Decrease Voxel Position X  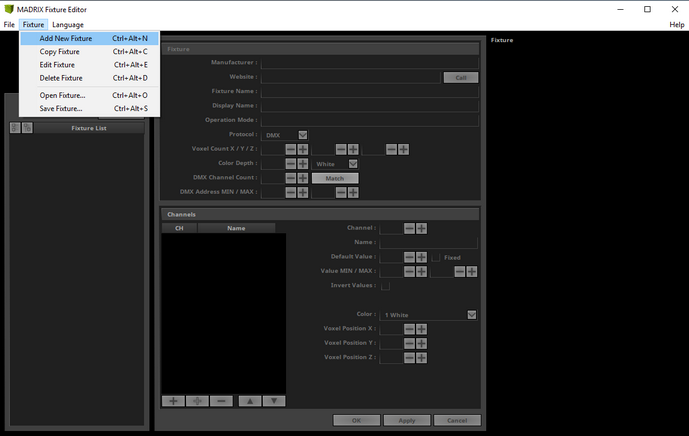point(409,329)
